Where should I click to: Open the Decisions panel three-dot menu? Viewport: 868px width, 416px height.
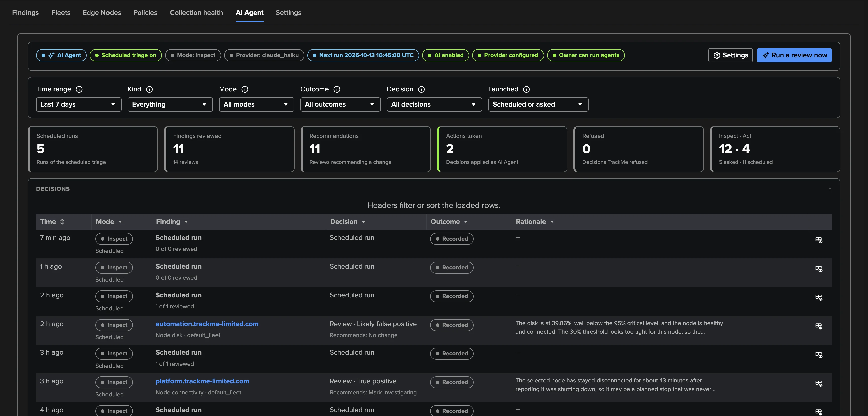pyautogui.click(x=830, y=189)
